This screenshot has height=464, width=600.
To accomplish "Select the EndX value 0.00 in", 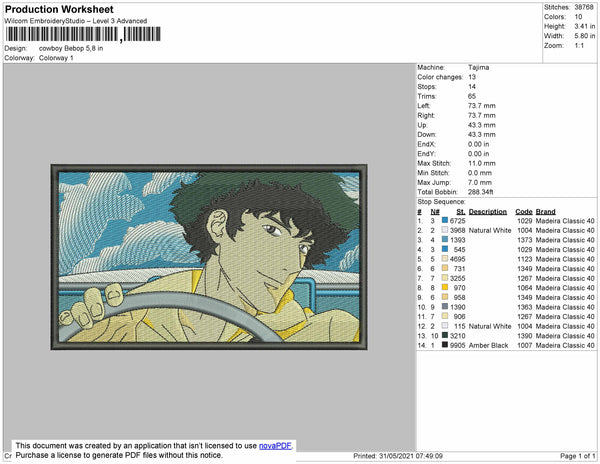I will tap(478, 144).
